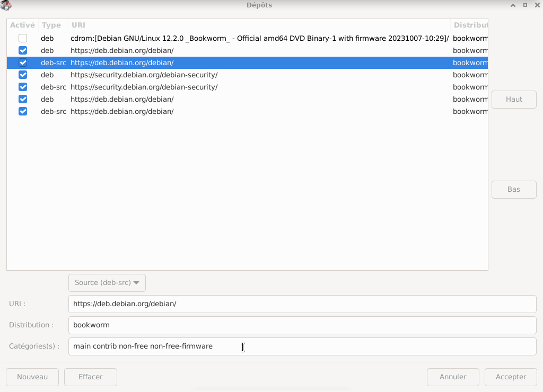
Task: Roll up the Dépôts window with the caret icon
Action: [513, 5]
